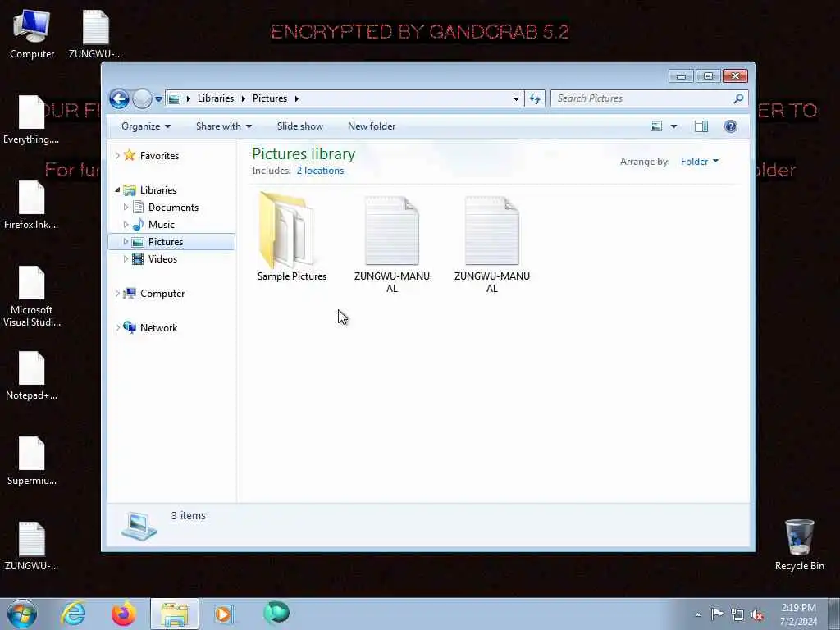Click the Libraries breadcrumb in address bar
Screen dimensions: 840x630
point(216,98)
